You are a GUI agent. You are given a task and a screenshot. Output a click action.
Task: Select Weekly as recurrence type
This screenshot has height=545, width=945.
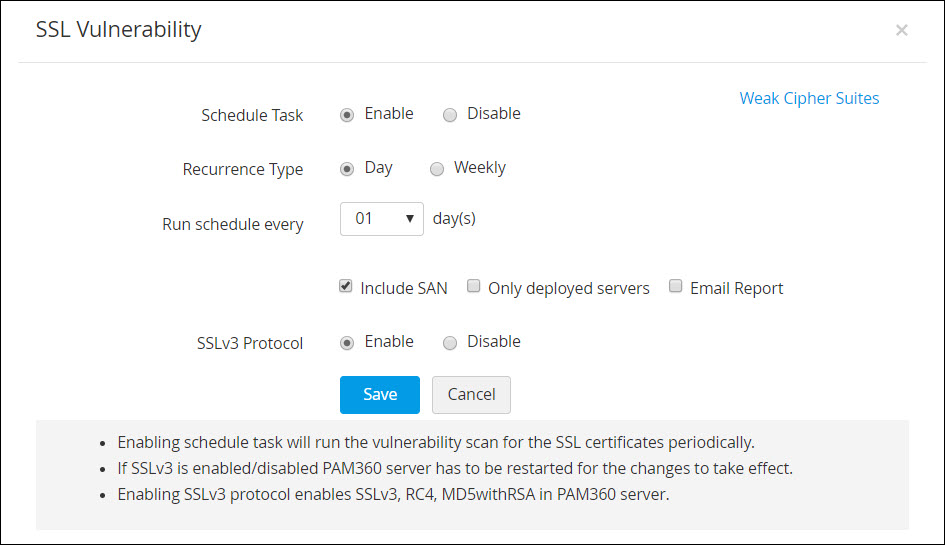437,169
